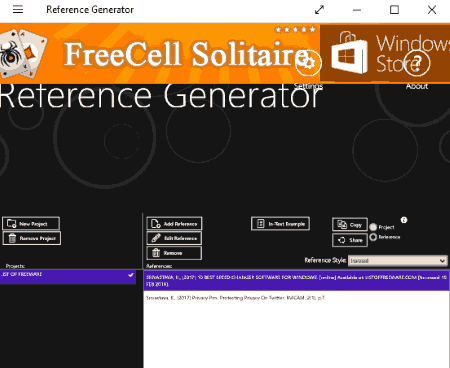Image resolution: width=450 pixels, height=368 pixels.
Task: Open the Reference Style dropdown
Action: coord(398,261)
